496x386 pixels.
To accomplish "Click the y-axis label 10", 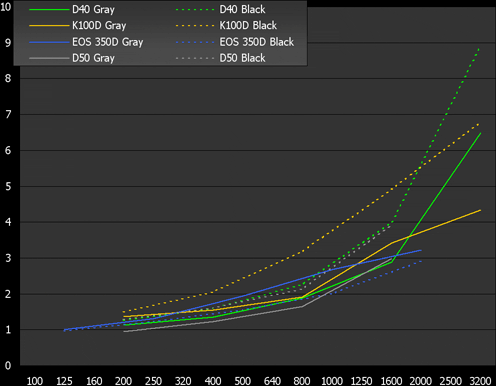I will tap(6, 7).
